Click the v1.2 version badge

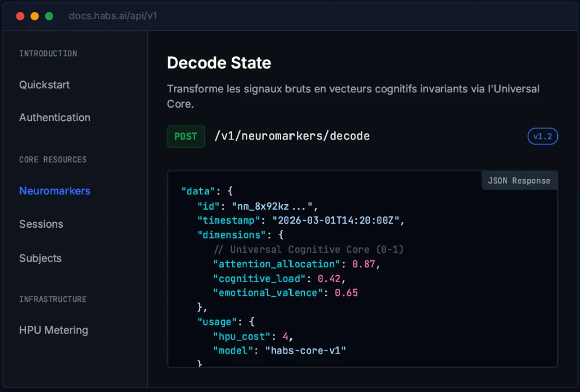(542, 136)
